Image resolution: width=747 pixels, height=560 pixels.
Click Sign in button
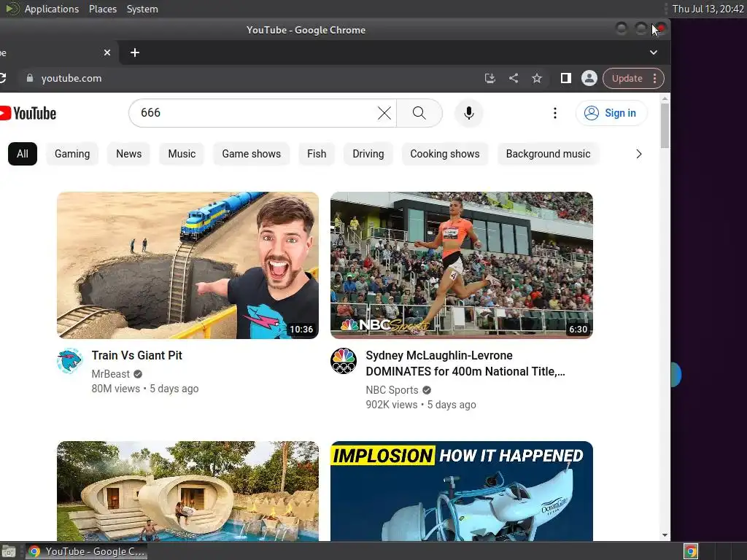point(611,113)
